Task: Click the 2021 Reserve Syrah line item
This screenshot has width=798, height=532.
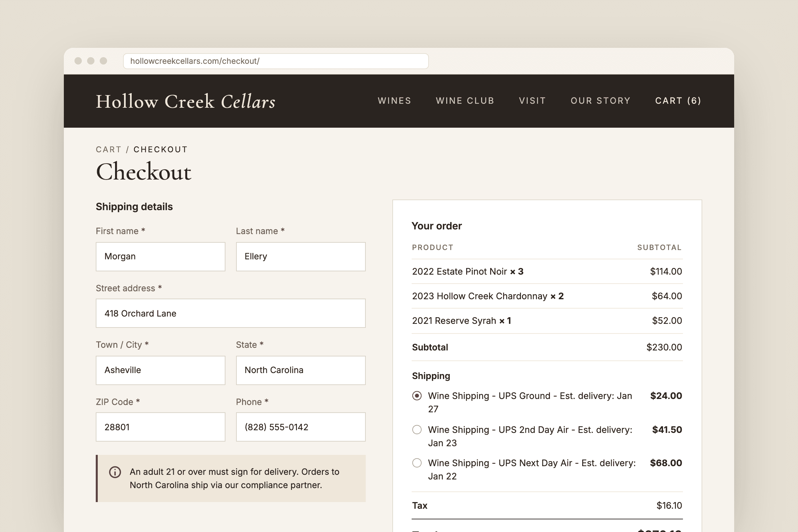Action: coord(547,321)
